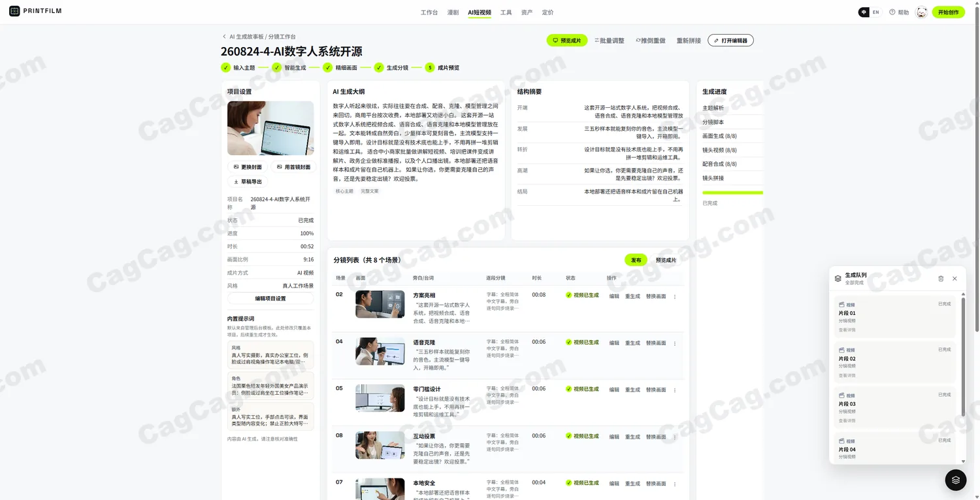This screenshot has height=500, width=980.
Task: Click the 打开编辑器 button
Action: click(x=730, y=41)
